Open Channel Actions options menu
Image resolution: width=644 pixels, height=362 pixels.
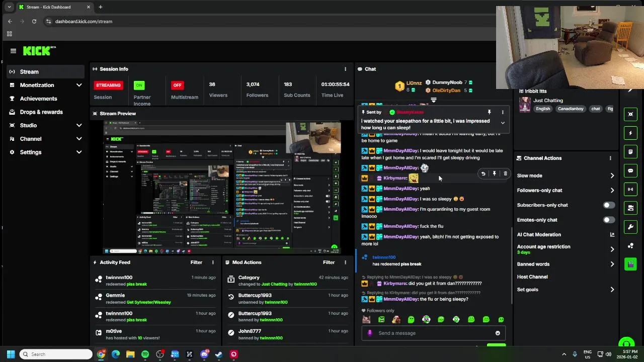coord(610,158)
